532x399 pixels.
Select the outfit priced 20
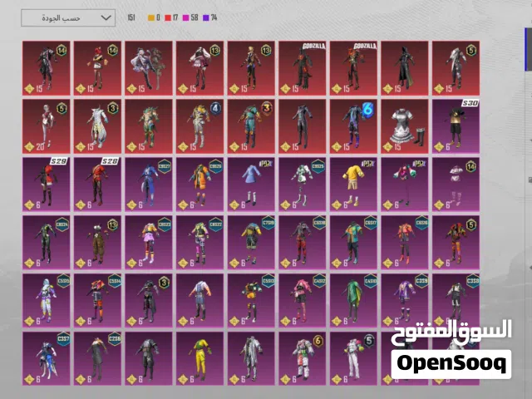47,126
